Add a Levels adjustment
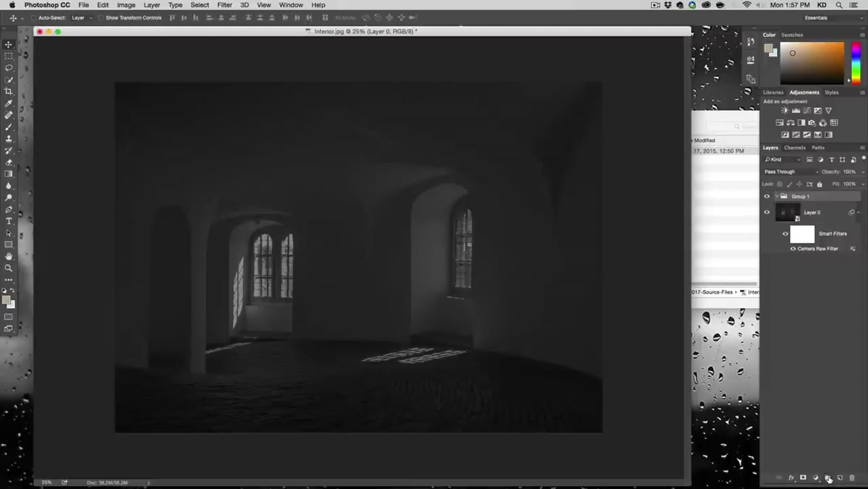 [796, 111]
